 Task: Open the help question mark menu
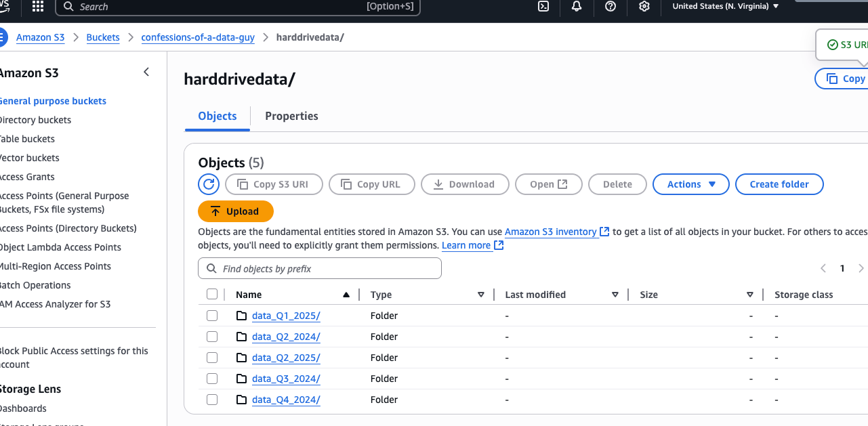click(611, 7)
